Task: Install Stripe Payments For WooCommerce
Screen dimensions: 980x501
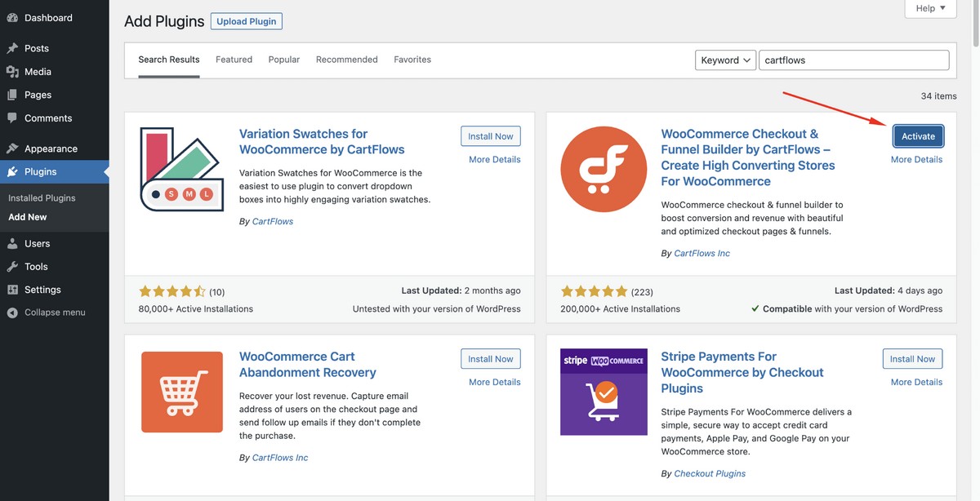Action: (x=912, y=359)
